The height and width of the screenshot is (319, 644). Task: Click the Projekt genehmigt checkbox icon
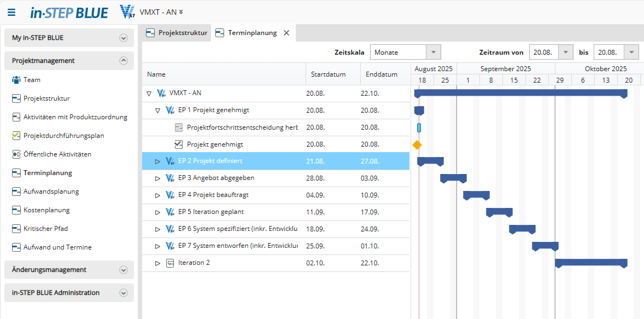pyautogui.click(x=178, y=144)
